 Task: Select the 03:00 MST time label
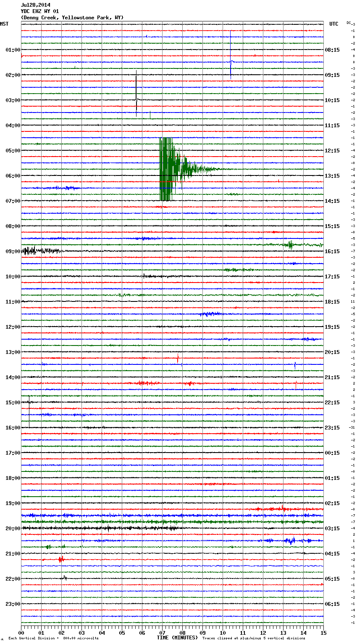(13, 100)
